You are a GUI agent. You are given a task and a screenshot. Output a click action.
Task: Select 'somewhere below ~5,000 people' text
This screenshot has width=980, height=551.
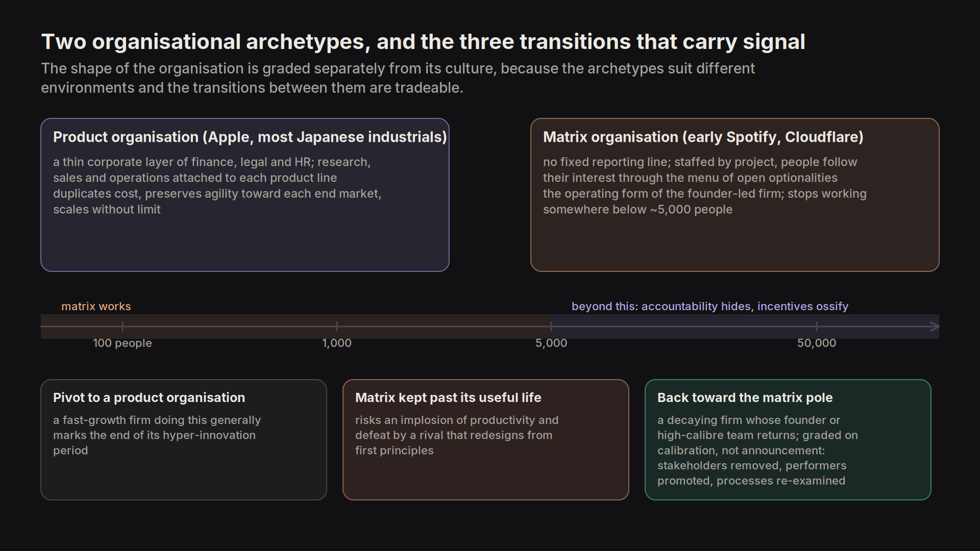tap(638, 210)
